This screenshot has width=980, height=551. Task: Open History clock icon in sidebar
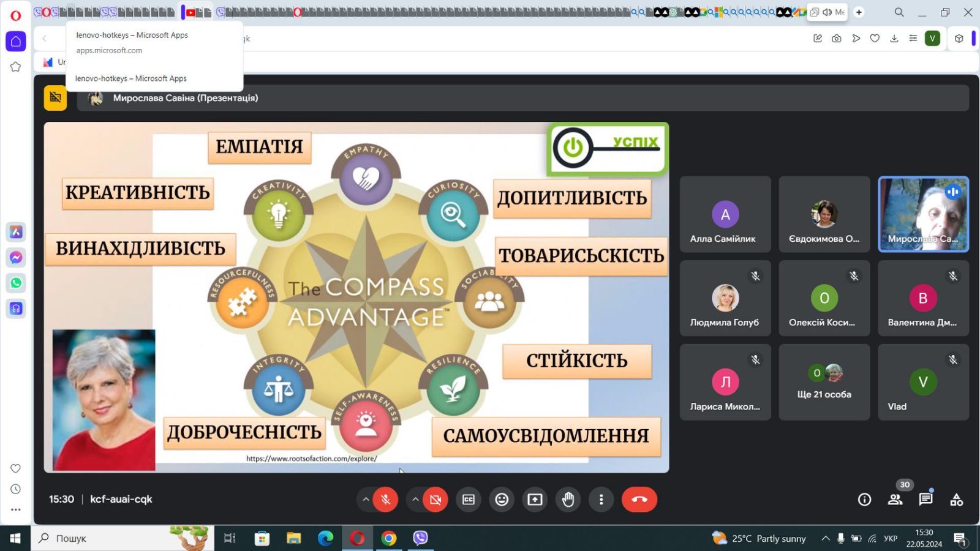(x=16, y=489)
